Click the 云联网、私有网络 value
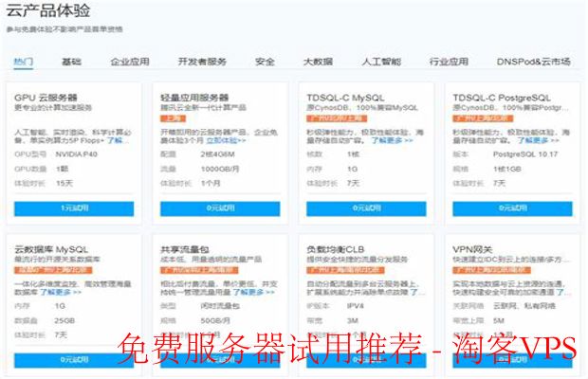Viewport: 588px width, 379px height. 524,306
